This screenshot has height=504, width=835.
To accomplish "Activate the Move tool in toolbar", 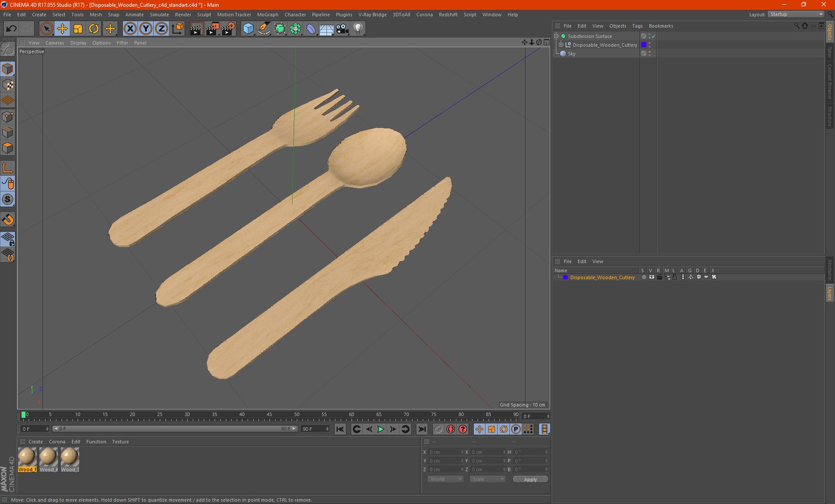I will tap(62, 29).
